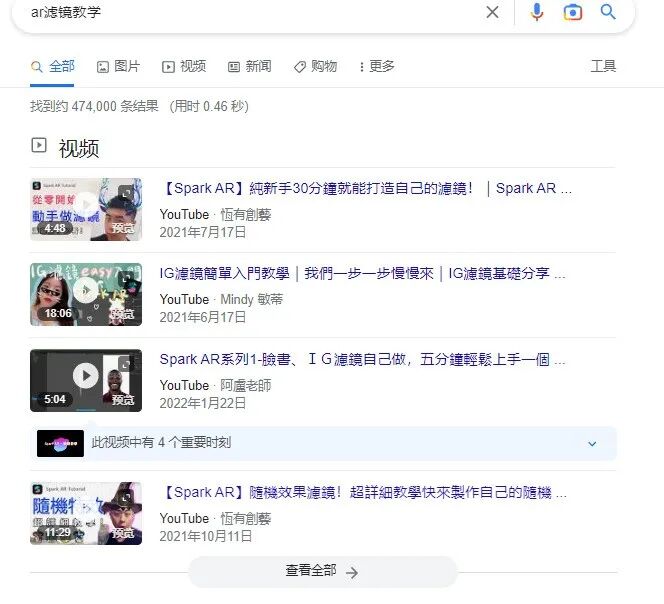Click the expand icon on the 5:04 thumbnail
This screenshot has width=664, height=604.
(126, 364)
